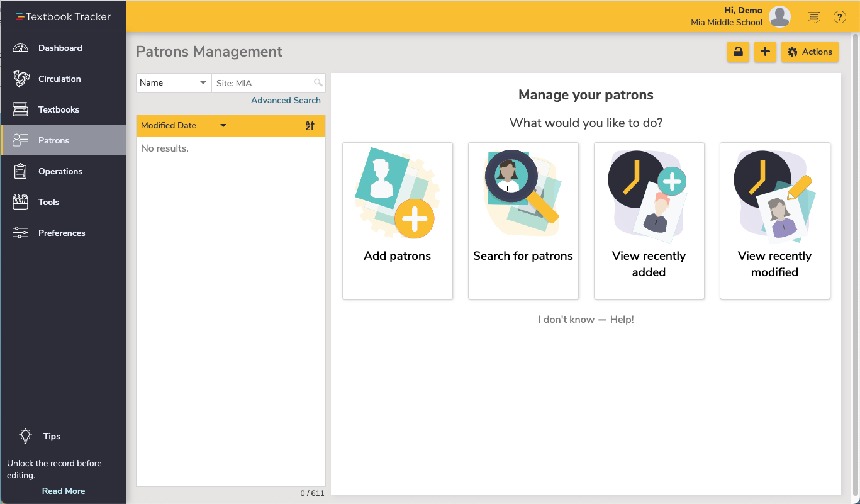Select the Add patrons card

click(398, 220)
